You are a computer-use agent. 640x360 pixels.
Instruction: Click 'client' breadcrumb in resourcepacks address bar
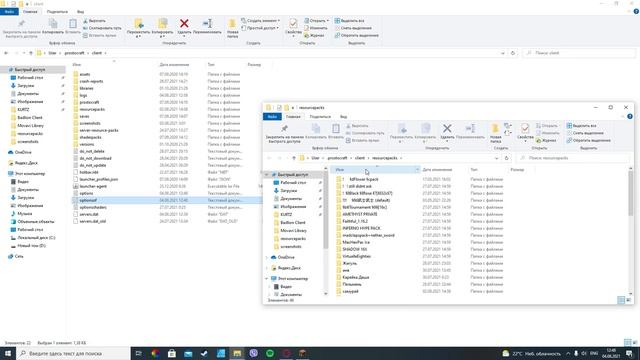(360, 158)
